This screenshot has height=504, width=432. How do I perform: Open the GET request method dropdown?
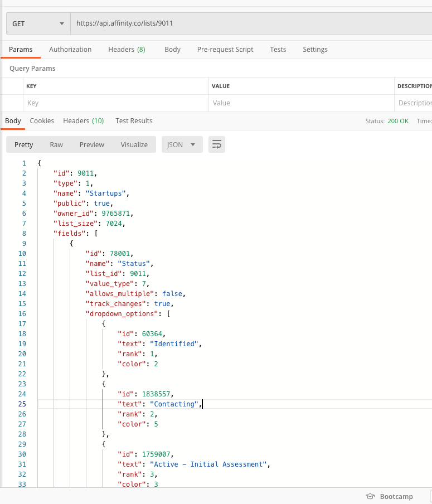pyautogui.click(x=36, y=23)
